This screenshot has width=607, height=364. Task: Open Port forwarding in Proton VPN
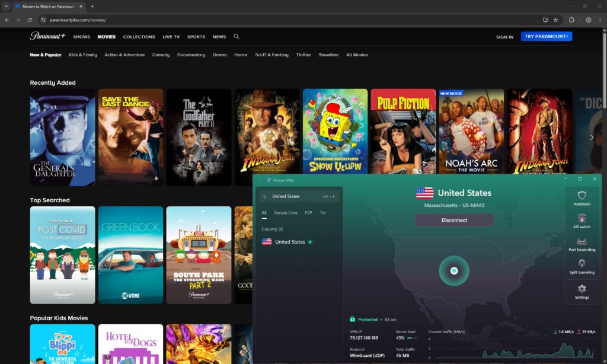(582, 244)
